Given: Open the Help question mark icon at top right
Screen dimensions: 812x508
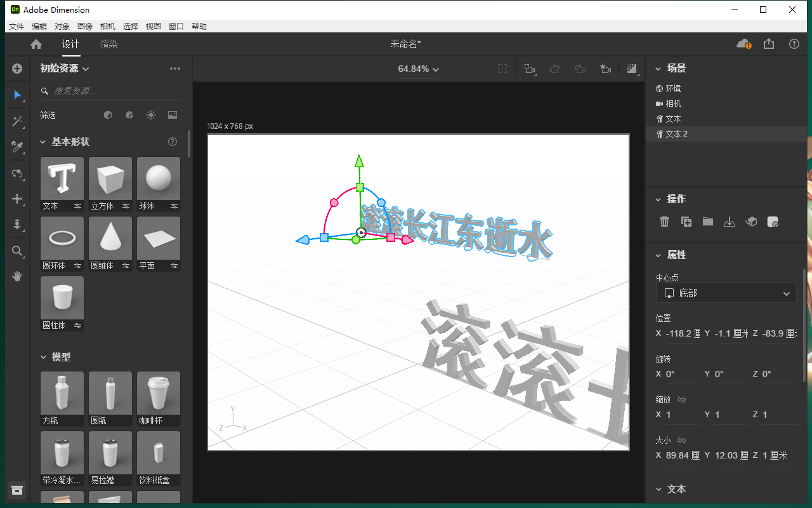Looking at the screenshot, I should (794, 44).
